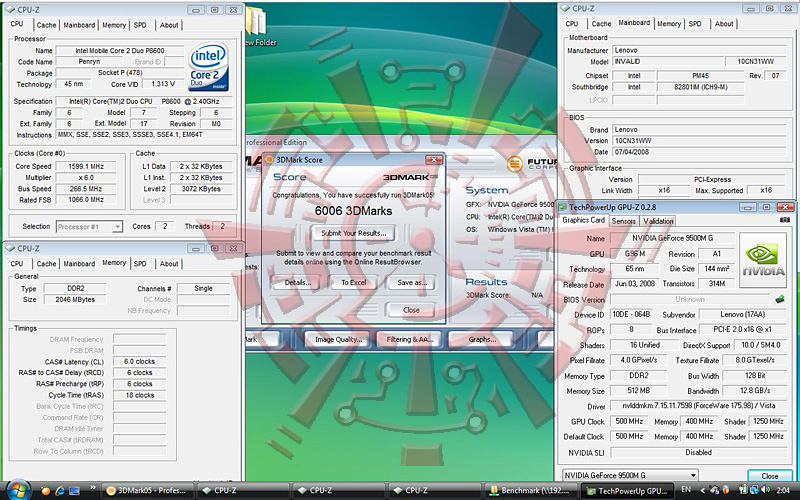Image resolution: width=800 pixels, height=500 pixels.
Task: Click the 3DMark Score dialog title icon
Action: pyautogui.click(x=269, y=160)
